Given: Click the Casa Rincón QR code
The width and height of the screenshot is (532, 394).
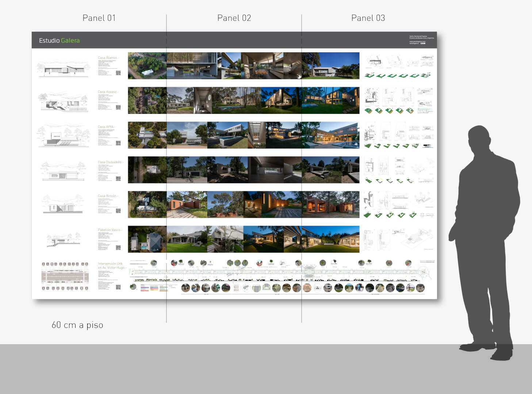Looking at the screenshot, I should [118, 211].
